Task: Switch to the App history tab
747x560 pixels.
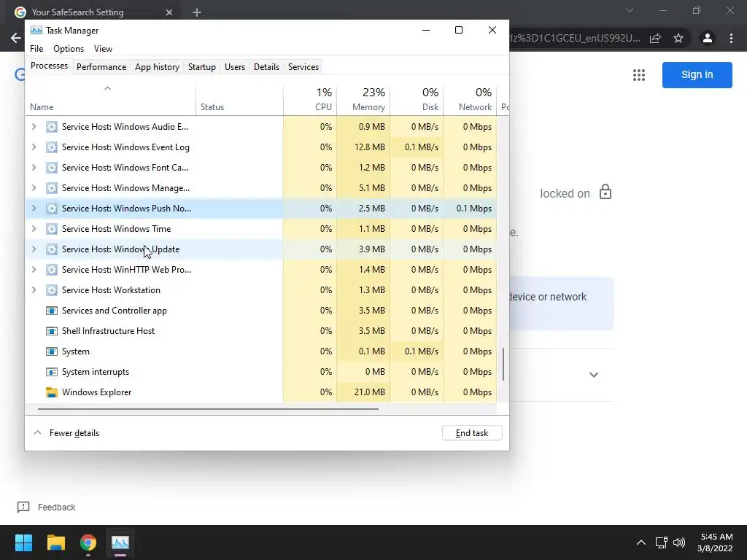Action: point(158,67)
